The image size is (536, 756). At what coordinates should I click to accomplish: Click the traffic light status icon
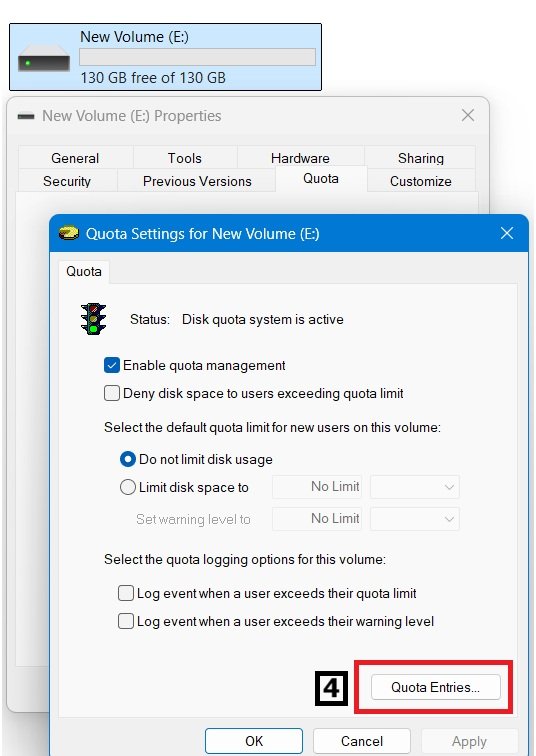click(x=93, y=319)
